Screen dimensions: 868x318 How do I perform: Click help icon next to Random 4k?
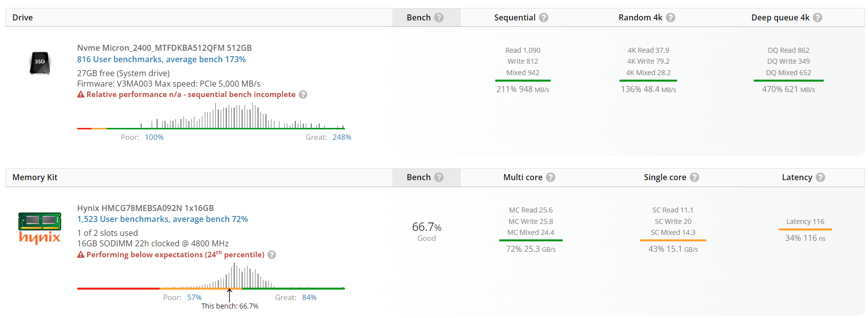(671, 17)
